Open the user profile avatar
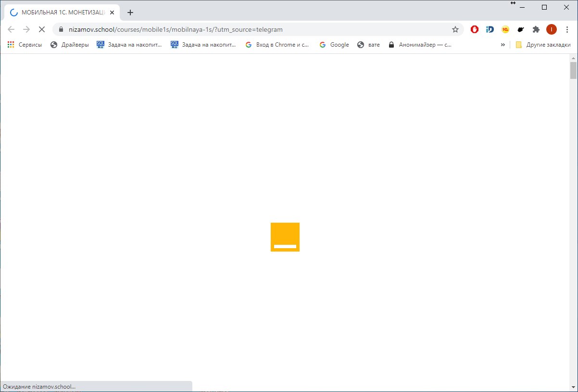 pyautogui.click(x=552, y=29)
